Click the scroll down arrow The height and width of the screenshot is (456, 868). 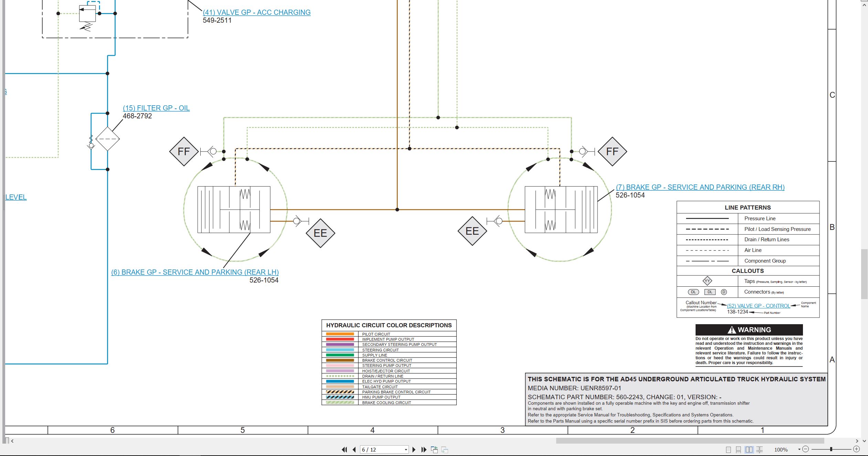(864, 441)
